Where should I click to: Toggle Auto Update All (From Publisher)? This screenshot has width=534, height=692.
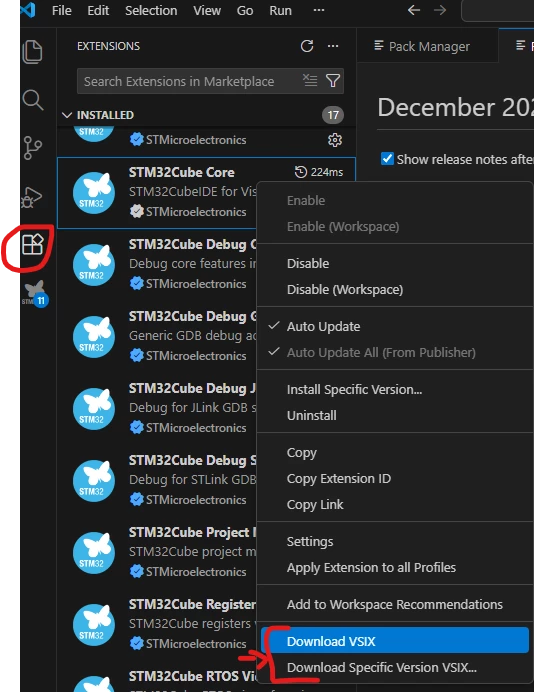tap(381, 353)
